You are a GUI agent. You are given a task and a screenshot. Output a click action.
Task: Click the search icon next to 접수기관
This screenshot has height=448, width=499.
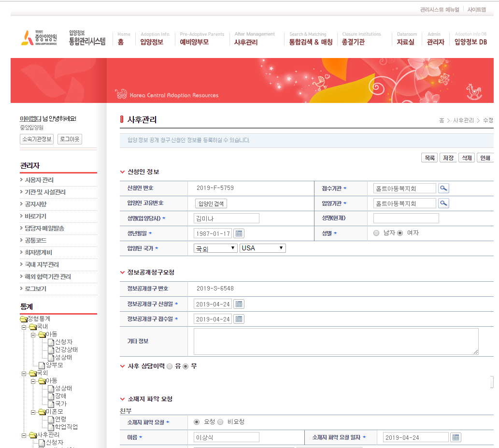pyautogui.click(x=443, y=188)
